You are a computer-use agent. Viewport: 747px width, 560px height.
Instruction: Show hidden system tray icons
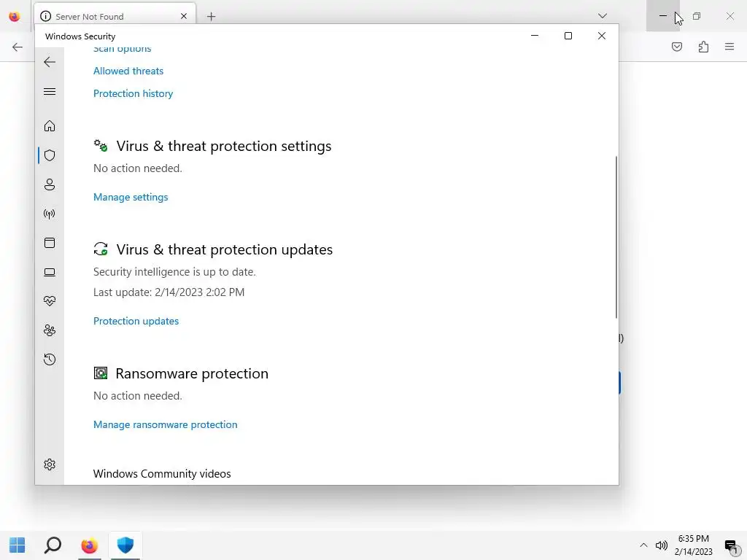pos(643,545)
